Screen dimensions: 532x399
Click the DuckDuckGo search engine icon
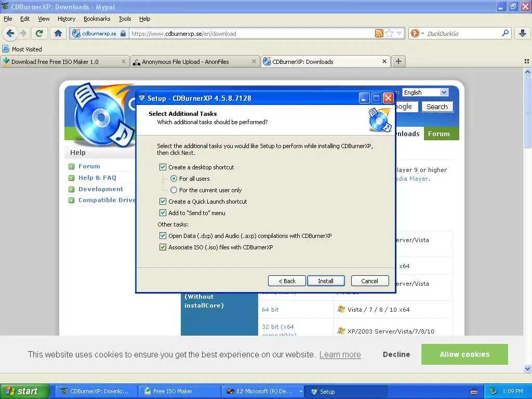415,33
